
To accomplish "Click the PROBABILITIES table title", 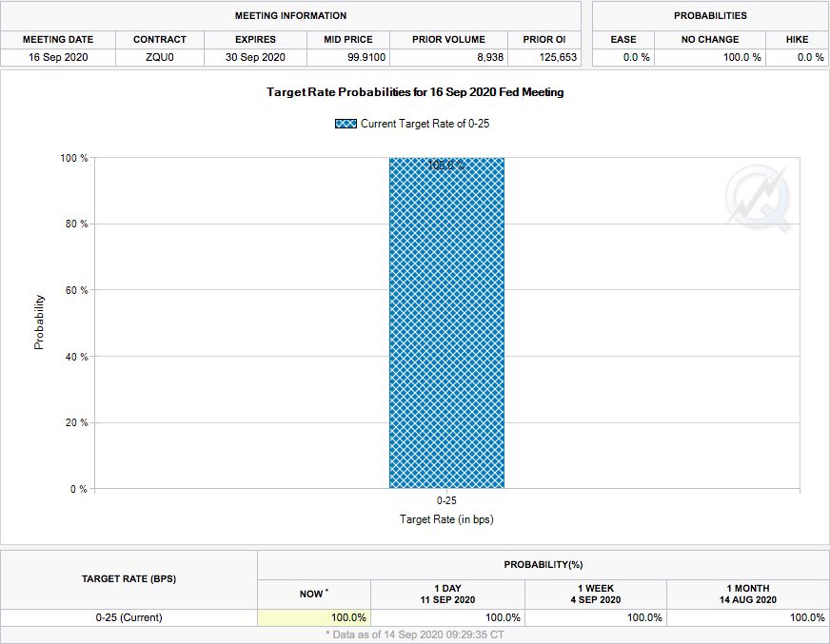I will coord(710,16).
